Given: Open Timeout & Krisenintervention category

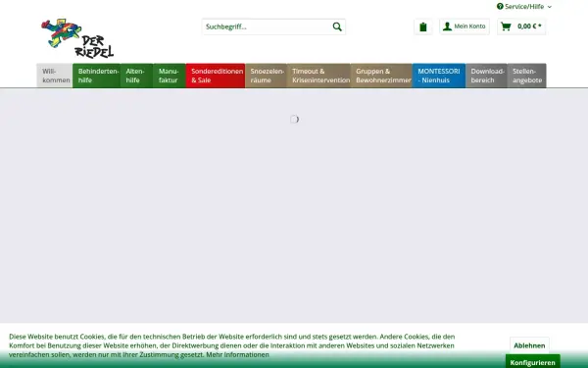Looking at the screenshot, I should [x=318, y=76].
